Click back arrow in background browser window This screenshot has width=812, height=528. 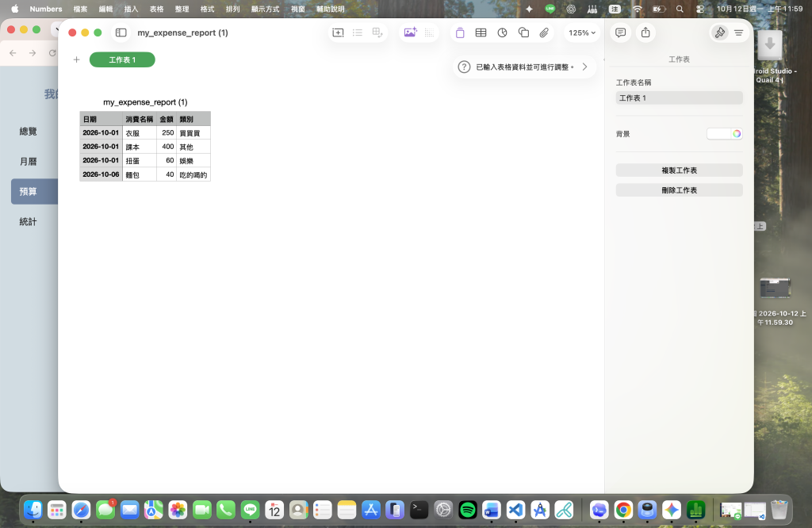[13, 53]
